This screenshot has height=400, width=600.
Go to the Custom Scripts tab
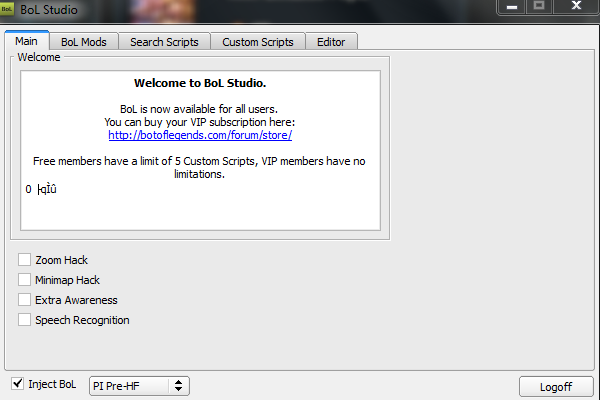[258, 42]
